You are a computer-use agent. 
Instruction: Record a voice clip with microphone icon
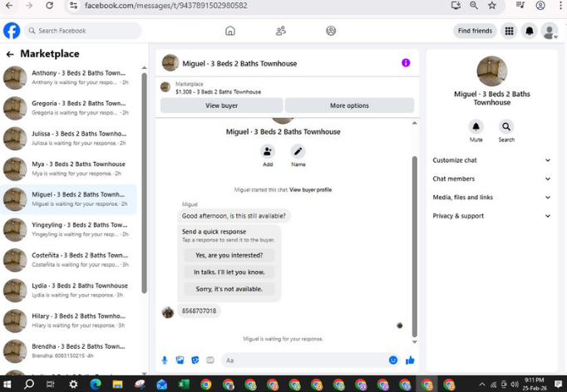pos(165,360)
